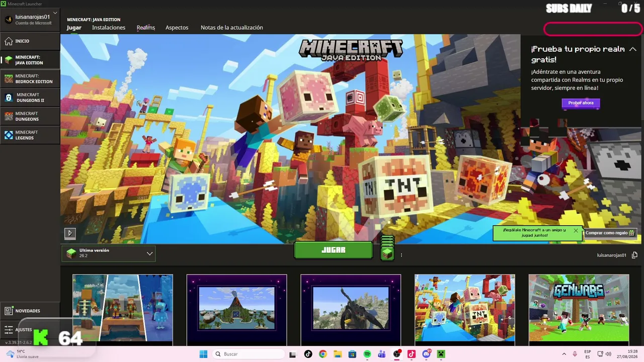This screenshot has width=644, height=362.
Task: Open Task View from the taskbar
Action: coord(294,354)
